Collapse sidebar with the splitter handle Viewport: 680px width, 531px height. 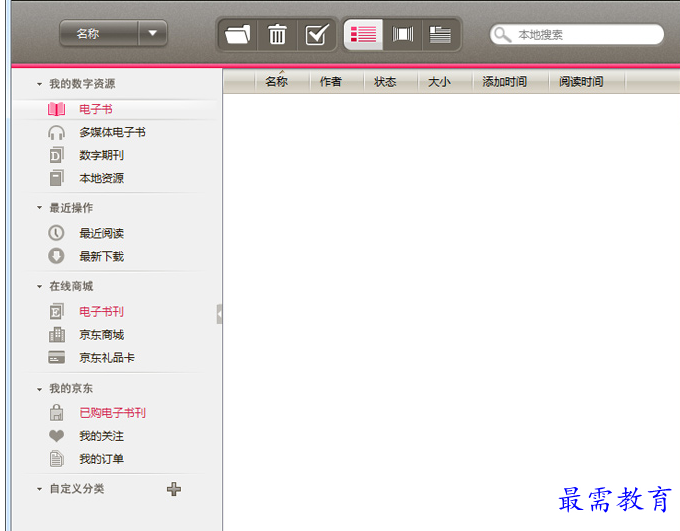click(x=219, y=314)
